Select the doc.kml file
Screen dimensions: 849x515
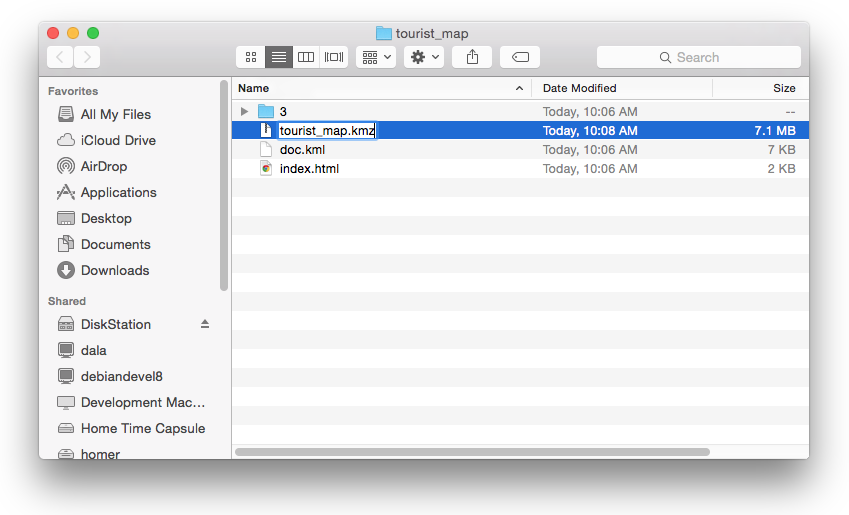302,149
